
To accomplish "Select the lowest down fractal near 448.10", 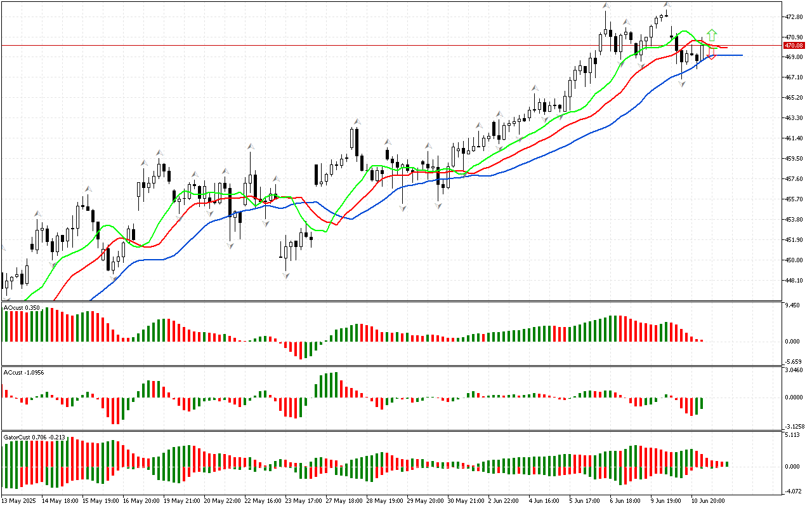I will [x=287, y=276].
